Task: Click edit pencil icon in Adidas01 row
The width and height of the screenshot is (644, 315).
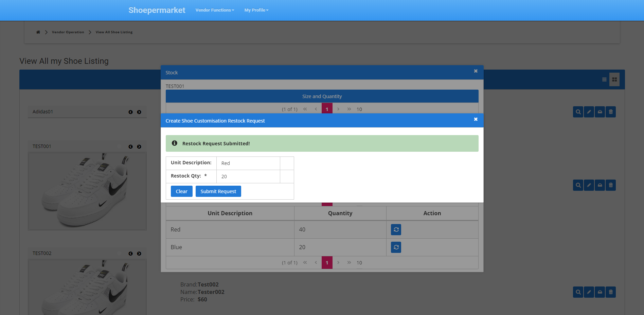Action: tap(589, 112)
